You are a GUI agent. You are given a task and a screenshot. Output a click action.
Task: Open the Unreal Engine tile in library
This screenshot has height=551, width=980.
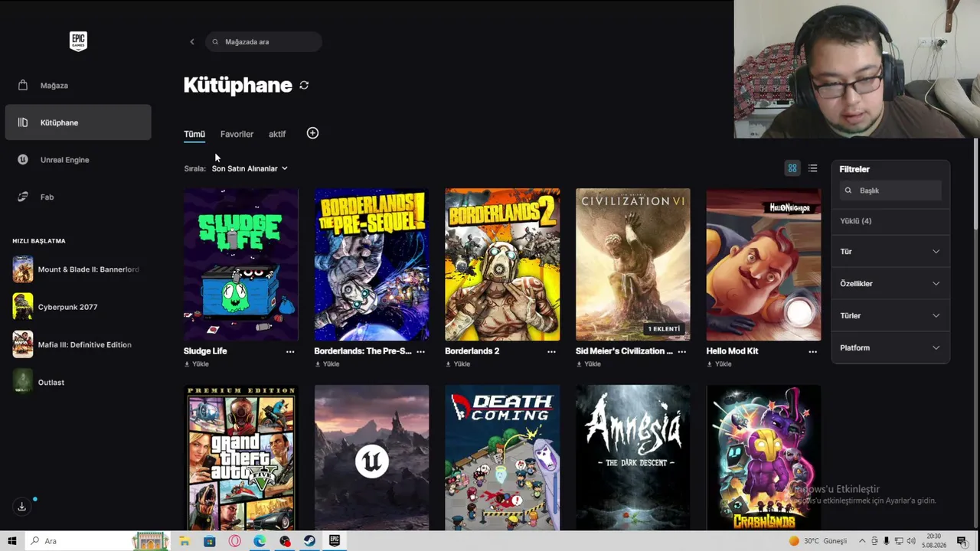(x=371, y=458)
